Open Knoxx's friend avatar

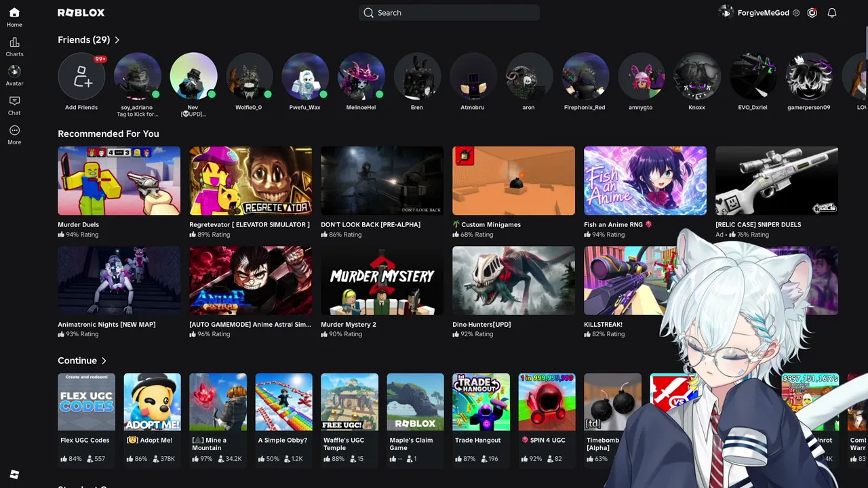[x=697, y=77]
